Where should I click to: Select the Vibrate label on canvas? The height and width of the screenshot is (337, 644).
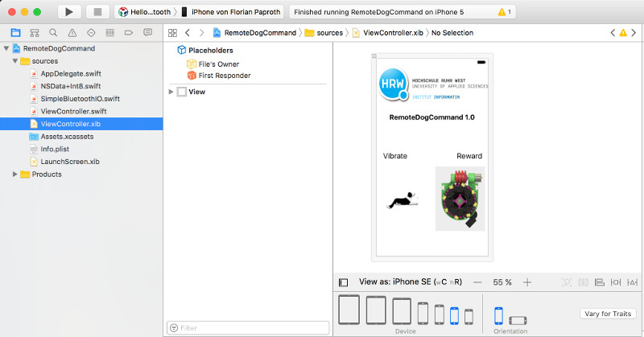tap(395, 156)
